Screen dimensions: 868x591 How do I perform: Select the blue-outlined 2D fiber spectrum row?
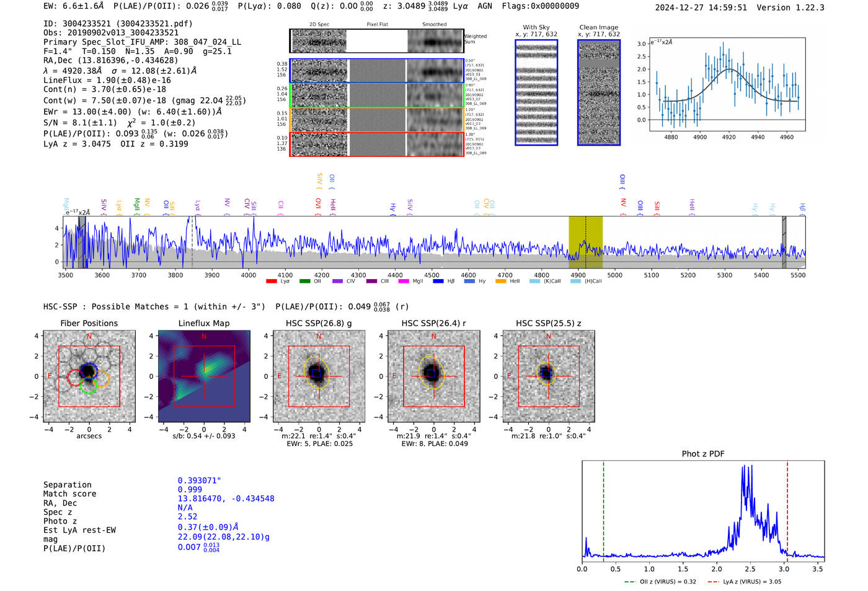click(377, 71)
